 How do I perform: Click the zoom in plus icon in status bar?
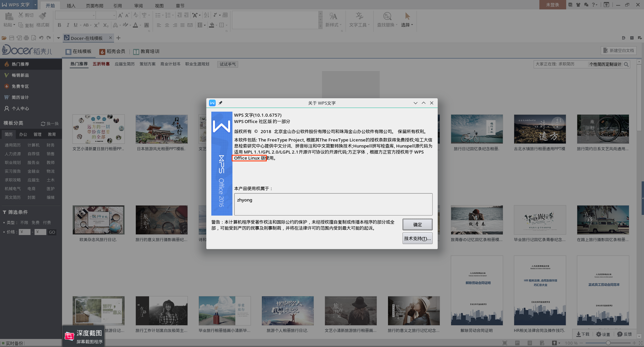(x=634, y=343)
